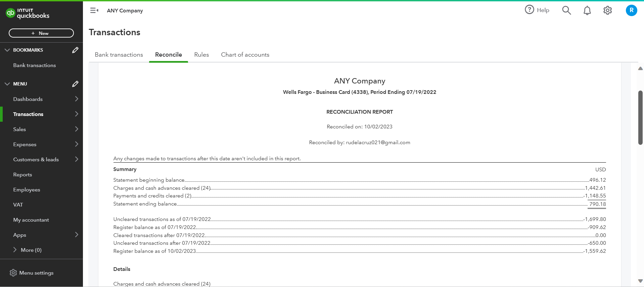This screenshot has width=644, height=287.
Task: Open the Settings gear icon
Action: tap(607, 11)
